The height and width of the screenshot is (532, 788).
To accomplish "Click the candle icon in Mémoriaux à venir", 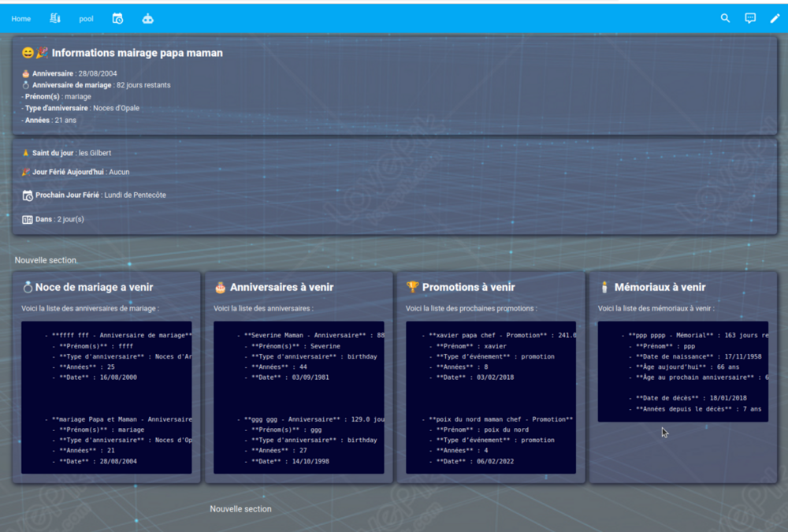I will pyautogui.click(x=604, y=287).
